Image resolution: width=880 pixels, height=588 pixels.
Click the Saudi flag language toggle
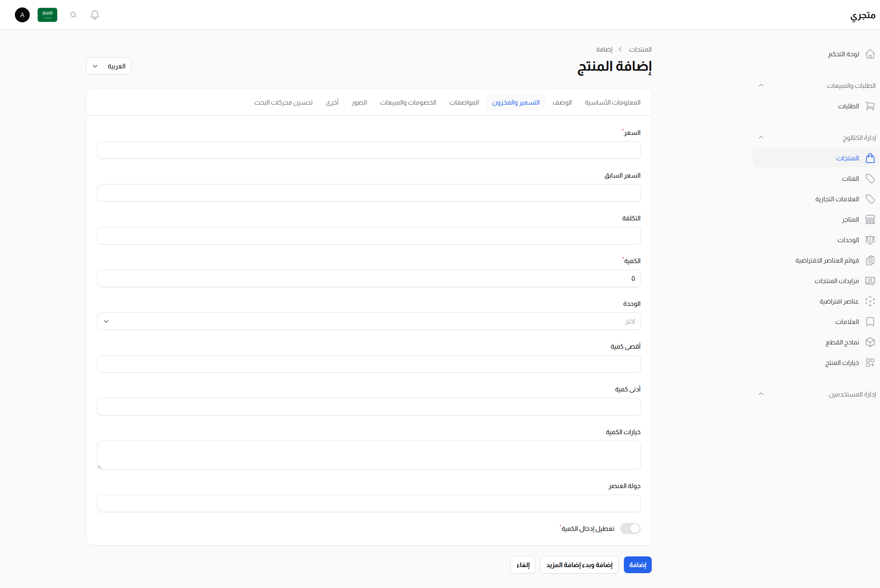click(x=47, y=14)
